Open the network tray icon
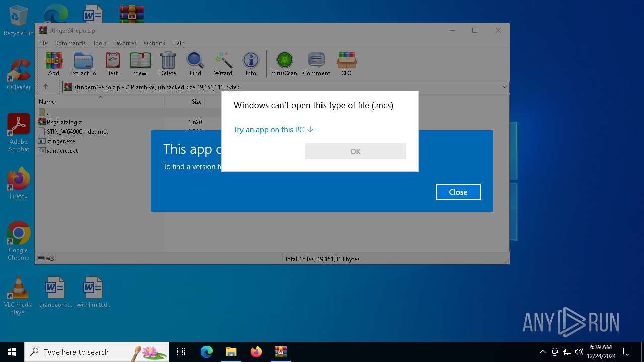This screenshot has width=644, height=362. (x=567, y=352)
